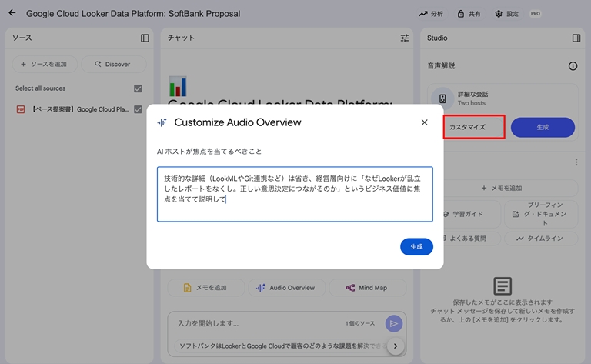Image resolution: width=591 pixels, height=364 pixels.
Task: Open the three-dot menu in Studio notes
Action: click(576, 162)
